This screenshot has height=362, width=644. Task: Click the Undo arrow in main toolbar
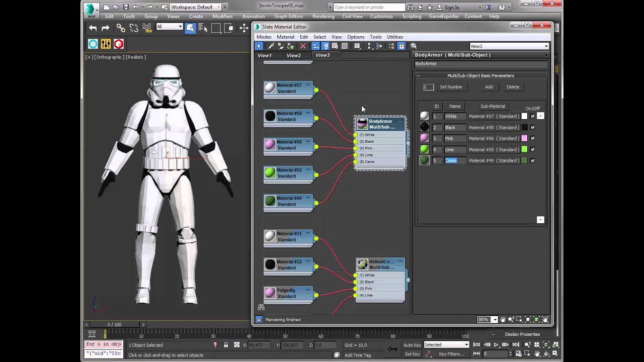pos(93,28)
